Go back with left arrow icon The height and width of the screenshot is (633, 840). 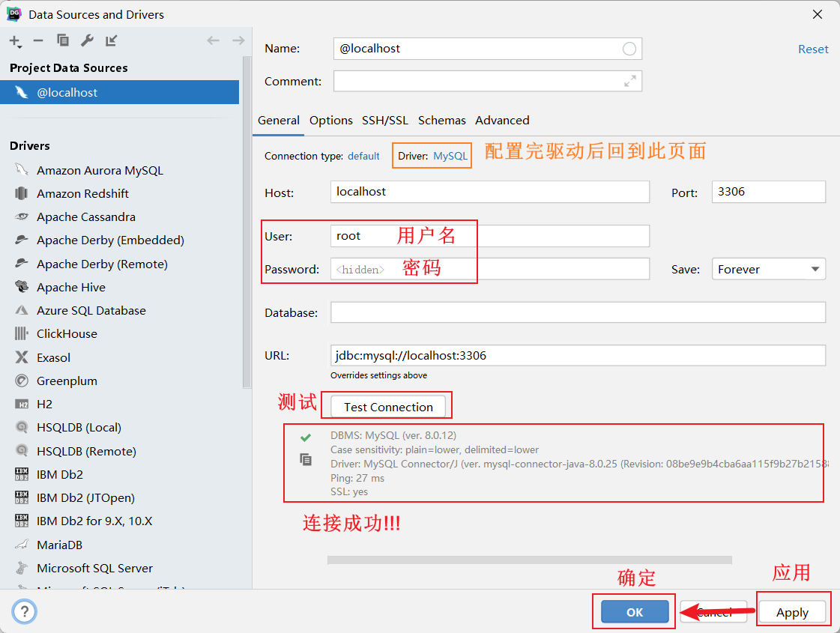(x=214, y=40)
